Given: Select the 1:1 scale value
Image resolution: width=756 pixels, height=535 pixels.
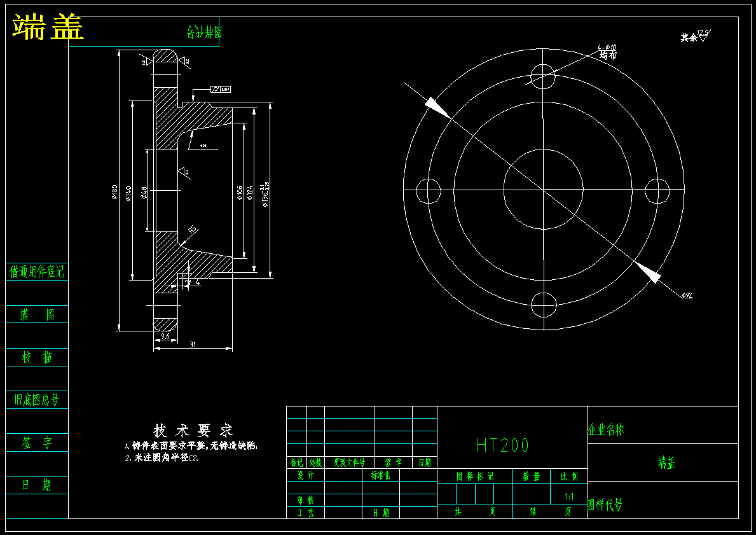Looking at the screenshot, I should tap(569, 496).
